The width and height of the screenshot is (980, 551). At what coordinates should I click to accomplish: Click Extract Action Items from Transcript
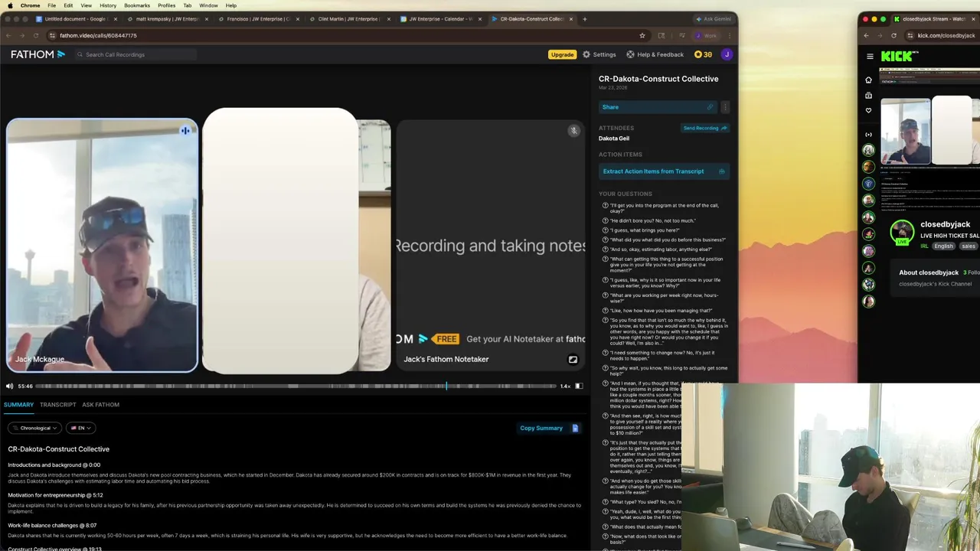click(x=664, y=171)
